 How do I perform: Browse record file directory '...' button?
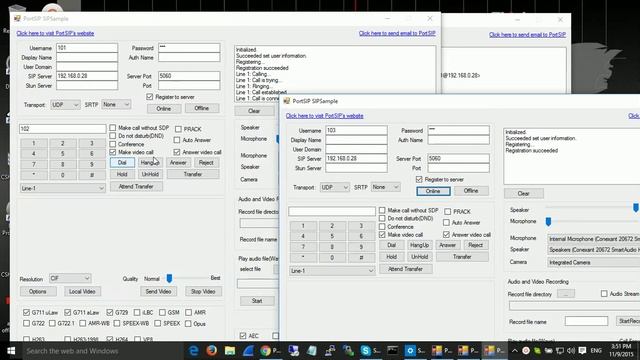point(566,293)
